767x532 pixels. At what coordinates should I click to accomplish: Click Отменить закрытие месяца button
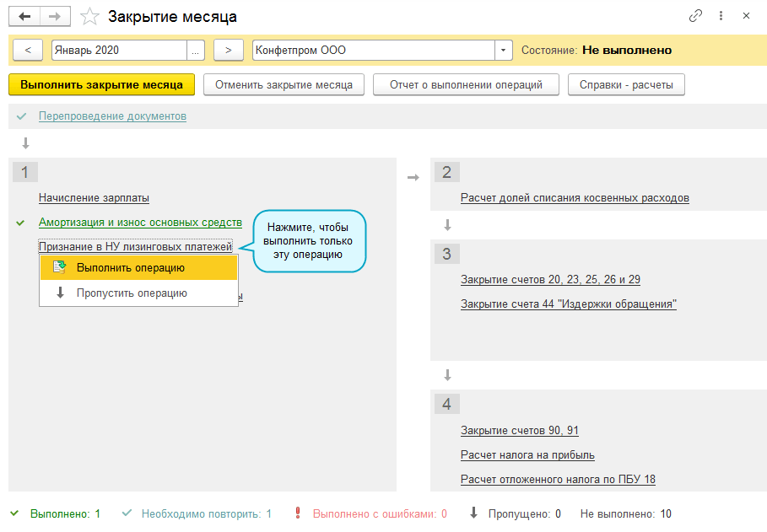[284, 85]
